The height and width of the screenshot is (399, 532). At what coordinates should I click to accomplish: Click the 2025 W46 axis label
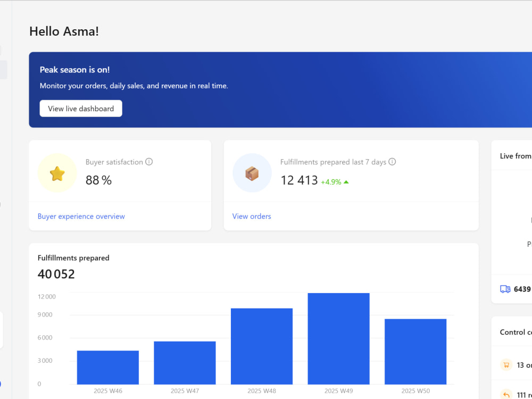pos(108,391)
